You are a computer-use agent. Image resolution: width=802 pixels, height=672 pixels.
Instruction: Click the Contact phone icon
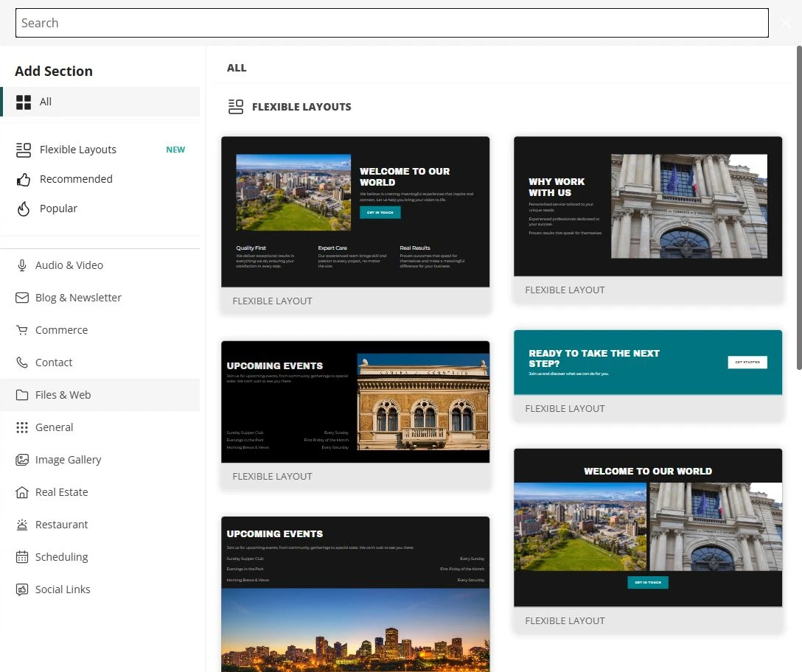point(22,363)
